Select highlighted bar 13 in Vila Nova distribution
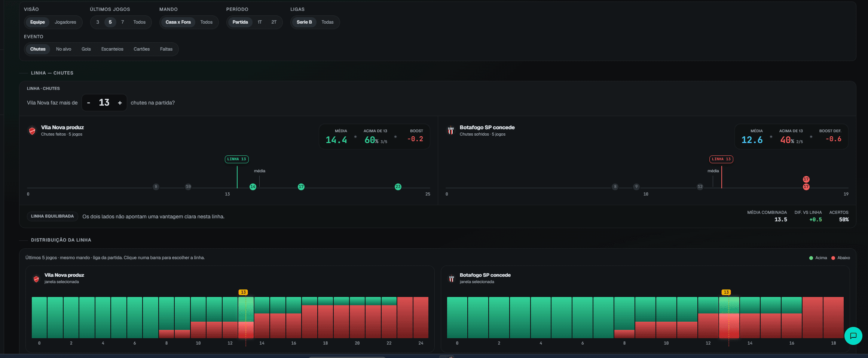The width and height of the screenshot is (868, 358). [x=246, y=318]
